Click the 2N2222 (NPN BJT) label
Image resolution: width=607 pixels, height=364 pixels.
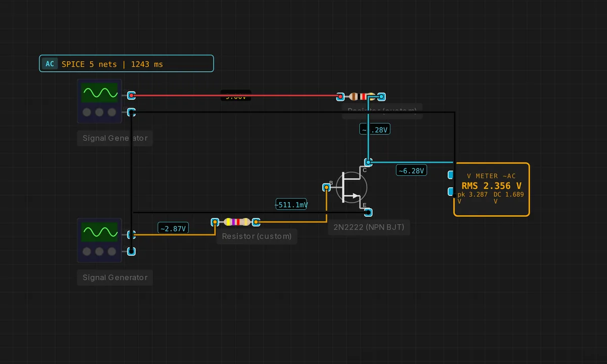point(369,227)
